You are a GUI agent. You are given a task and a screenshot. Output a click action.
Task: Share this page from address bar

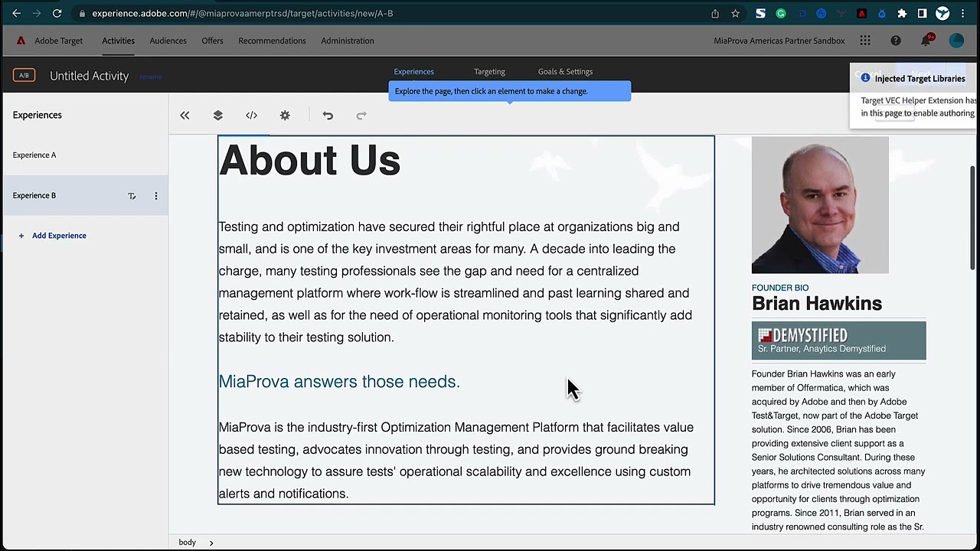point(715,13)
